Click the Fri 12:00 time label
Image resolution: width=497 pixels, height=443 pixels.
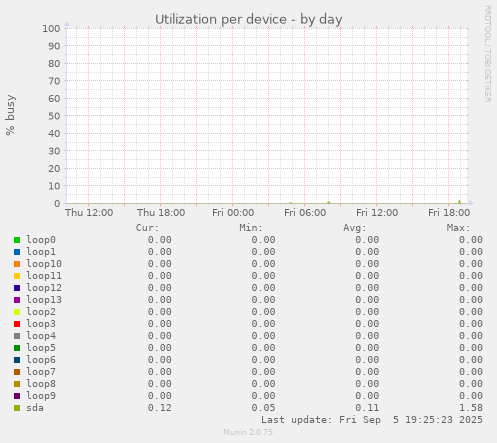(377, 213)
